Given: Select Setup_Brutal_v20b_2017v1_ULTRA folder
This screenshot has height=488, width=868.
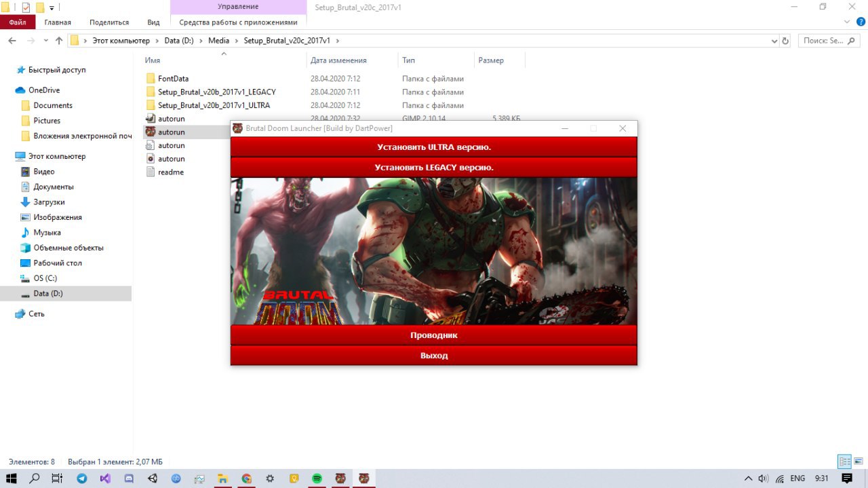Looking at the screenshot, I should (x=214, y=105).
